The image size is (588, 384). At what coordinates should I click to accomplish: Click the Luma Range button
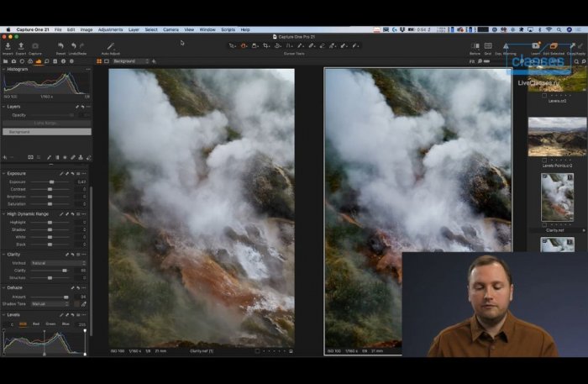click(45, 123)
